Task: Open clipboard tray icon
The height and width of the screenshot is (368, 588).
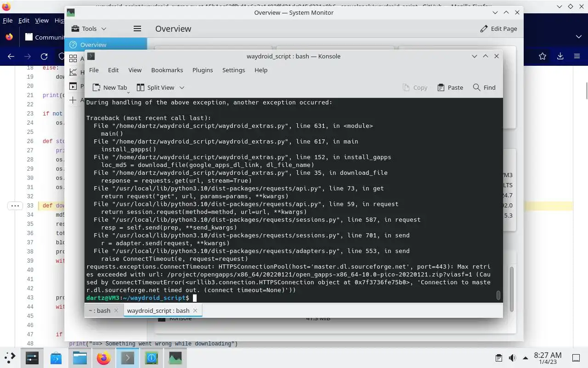Action: coord(499,358)
